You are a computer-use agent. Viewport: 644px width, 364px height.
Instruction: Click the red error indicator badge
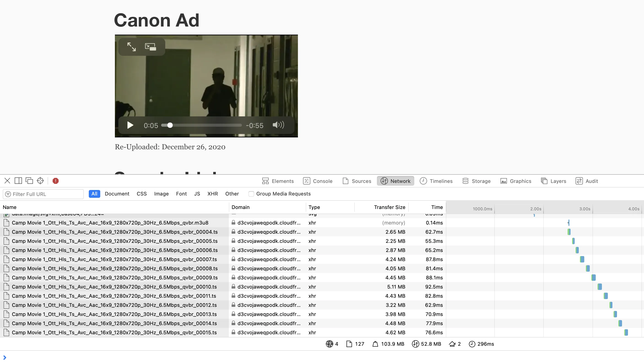(x=56, y=181)
